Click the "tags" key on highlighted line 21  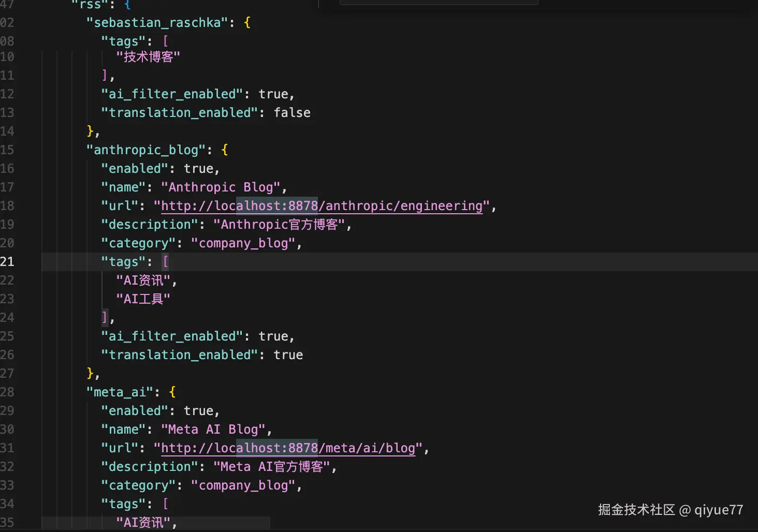click(x=123, y=262)
